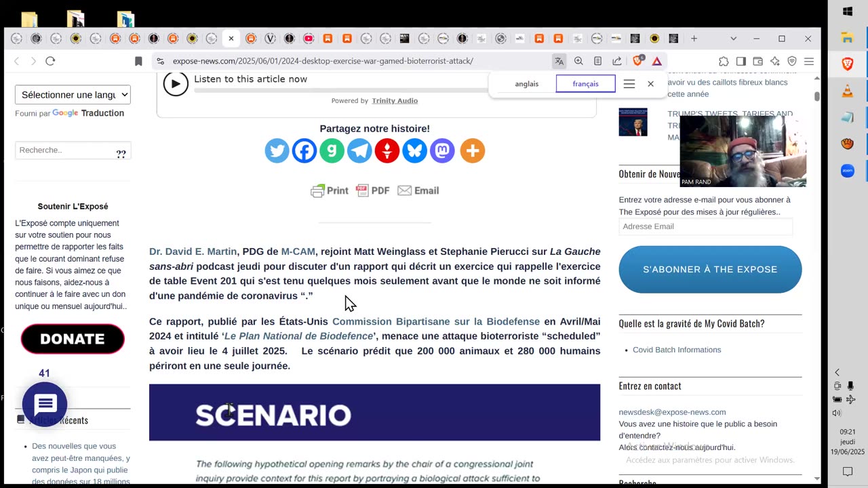This screenshot has height=488, width=868.
Task: Click the newsdesk@expose-news.com email link
Action: tap(672, 412)
